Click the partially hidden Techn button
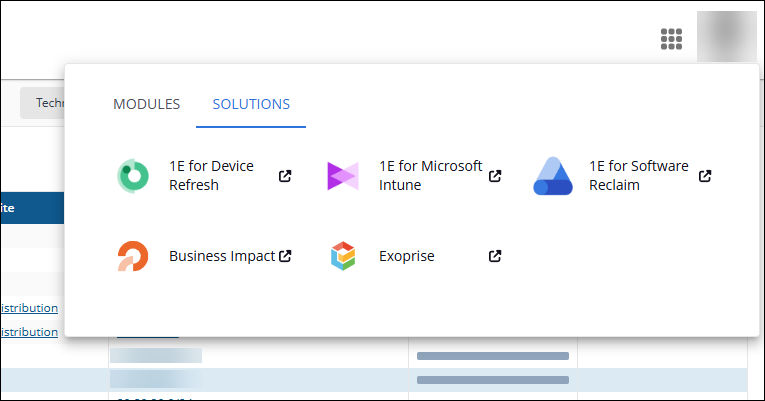This screenshot has height=401, width=765. point(46,102)
